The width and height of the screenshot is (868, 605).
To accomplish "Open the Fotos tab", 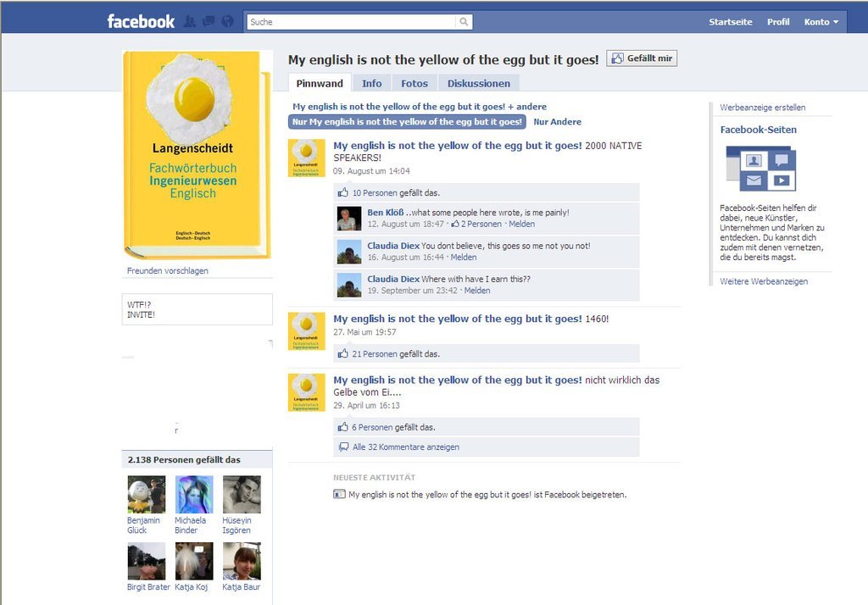I will click(414, 84).
